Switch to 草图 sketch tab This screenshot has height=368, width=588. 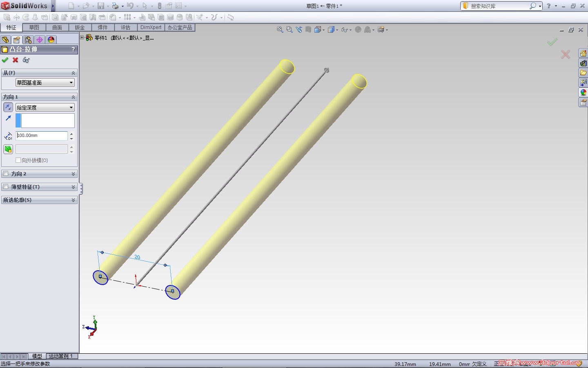[x=34, y=27]
